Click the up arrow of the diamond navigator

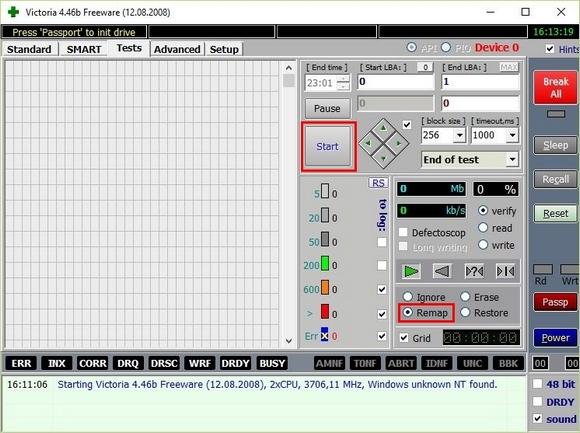[384, 128]
